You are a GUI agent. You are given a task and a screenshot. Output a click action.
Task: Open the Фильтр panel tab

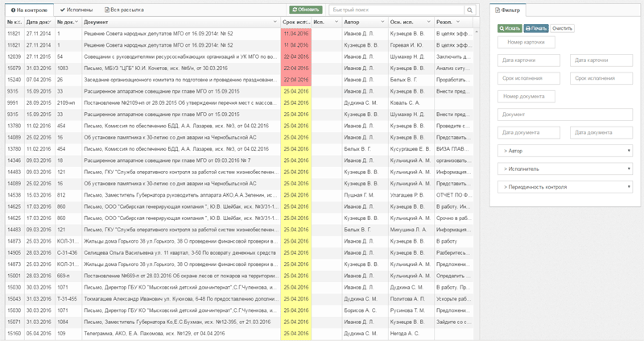coord(508,9)
